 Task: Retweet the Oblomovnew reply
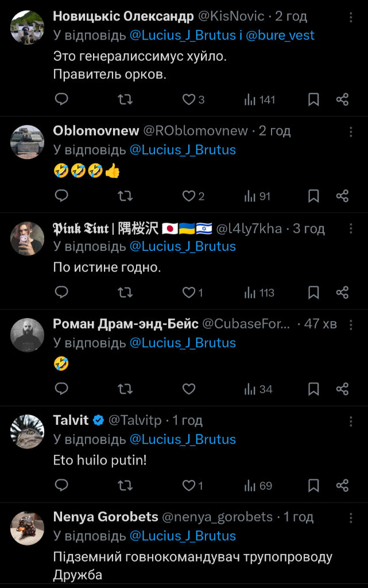125,196
